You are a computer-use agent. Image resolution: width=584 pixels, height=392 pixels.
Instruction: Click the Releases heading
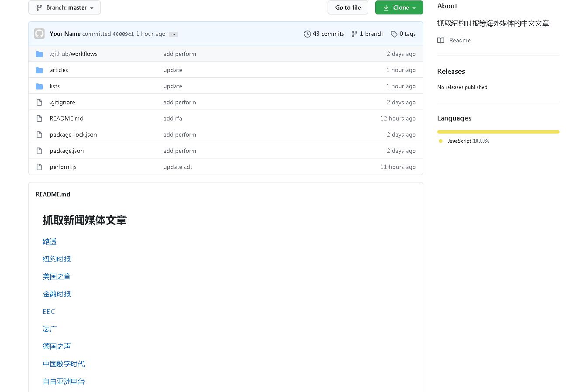(x=451, y=71)
